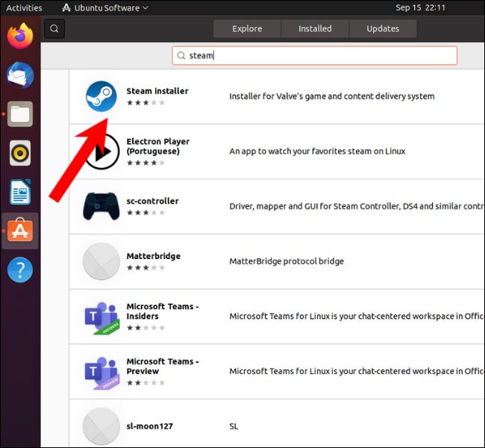
Task: Click the Activities button
Action: click(25, 8)
